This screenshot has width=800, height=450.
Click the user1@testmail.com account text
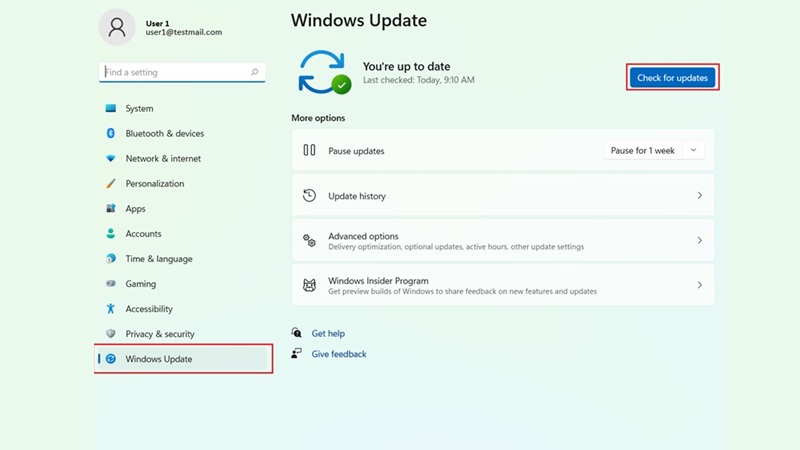pyautogui.click(x=184, y=32)
